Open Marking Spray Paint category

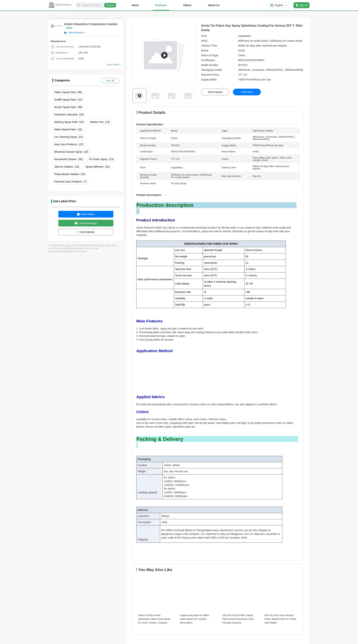(69, 122)
